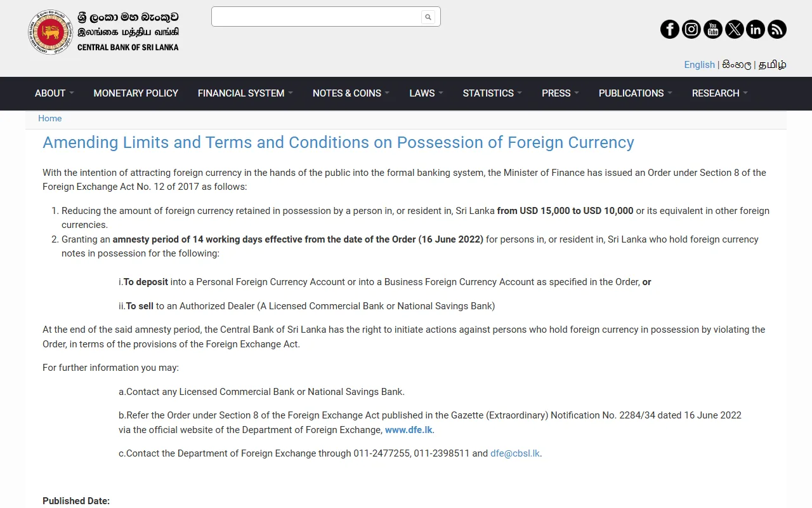812x508 pixels.
Task: Click inside the site search field
Action: coord(317,17)
